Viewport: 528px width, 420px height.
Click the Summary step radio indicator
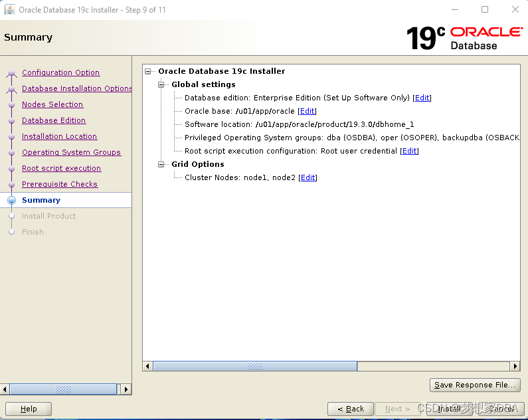[x=11, y=201]
